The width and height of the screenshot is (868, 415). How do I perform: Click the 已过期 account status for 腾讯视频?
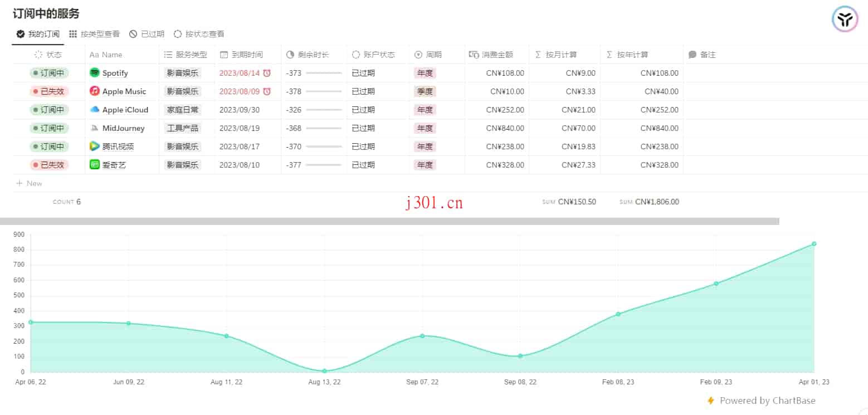pyautogui.click(x=363, y=147)
